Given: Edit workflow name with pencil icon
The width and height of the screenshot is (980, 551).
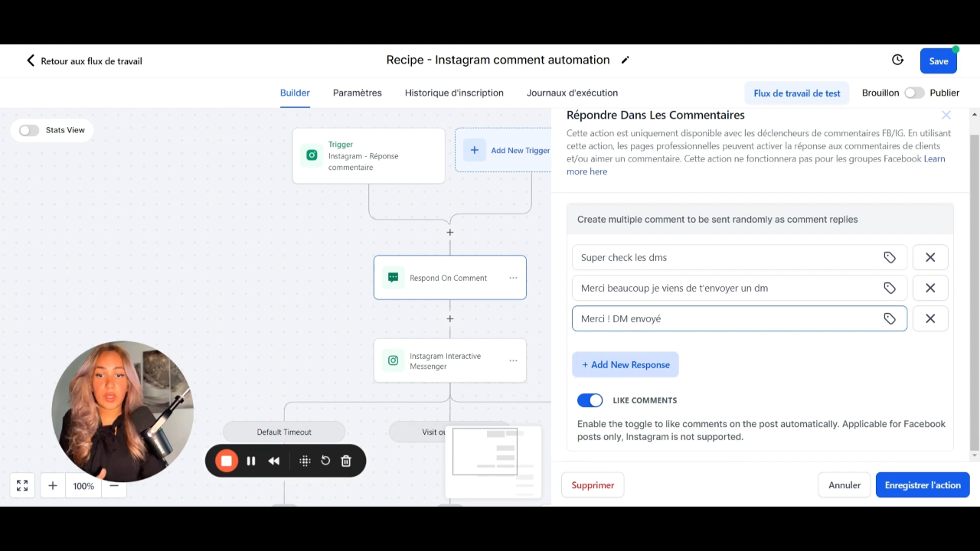Looking at the screenshot, I should click(625, 60).
